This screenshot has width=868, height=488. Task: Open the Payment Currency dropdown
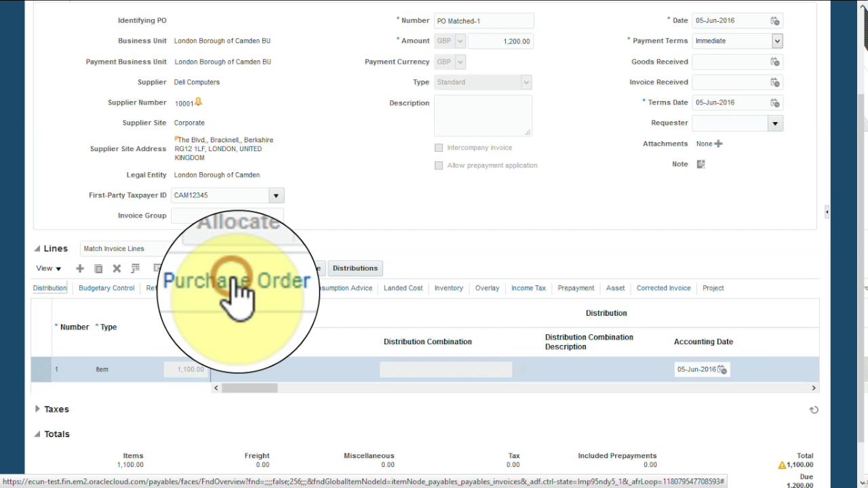(x=460, y=62)
